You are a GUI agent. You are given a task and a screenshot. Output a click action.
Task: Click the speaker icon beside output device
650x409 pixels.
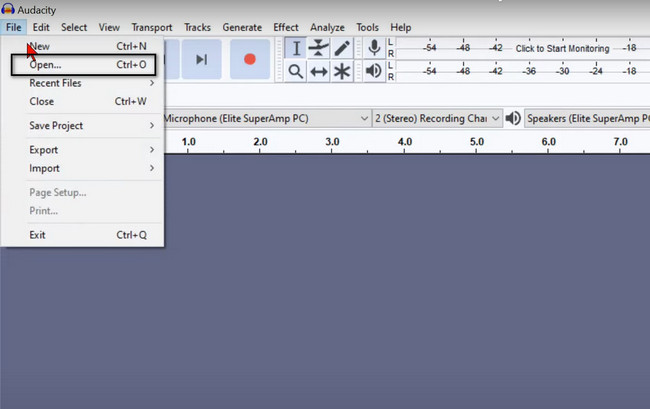pos(513,119)
